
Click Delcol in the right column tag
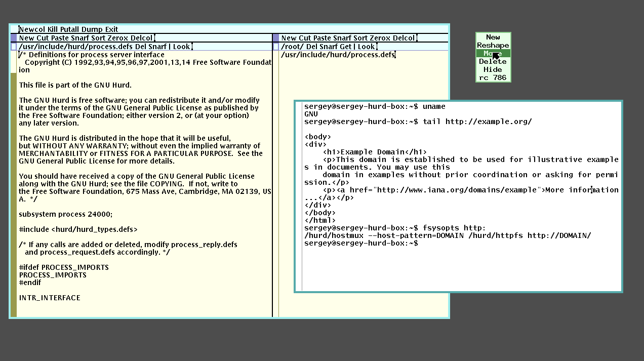405,38
